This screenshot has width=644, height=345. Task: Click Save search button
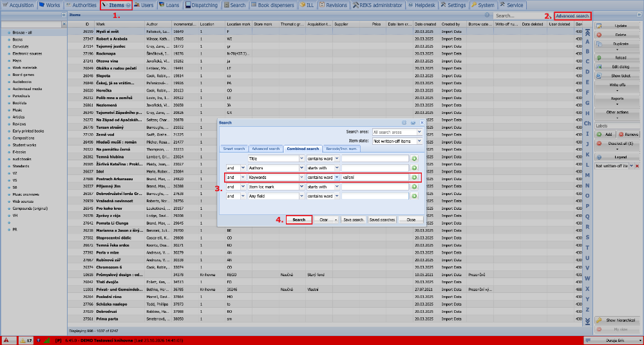(x=354, y=219)
